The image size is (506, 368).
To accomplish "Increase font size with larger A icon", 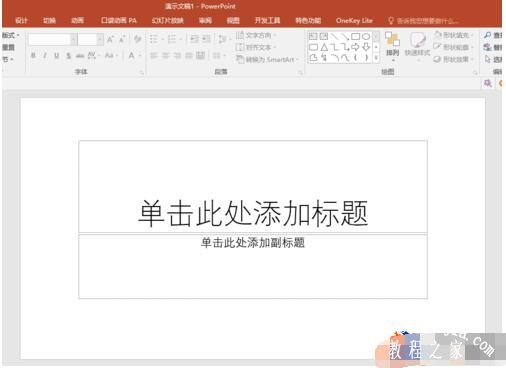I will 110,40.
